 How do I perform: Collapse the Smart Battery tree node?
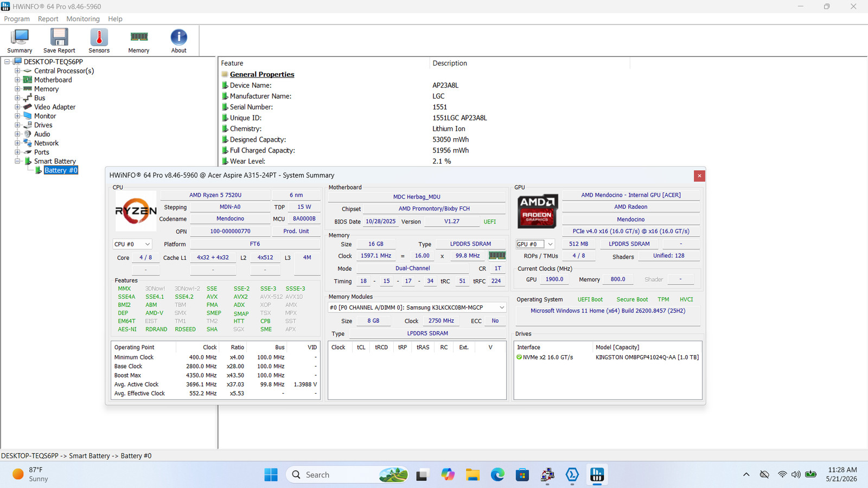pos(17,161)
